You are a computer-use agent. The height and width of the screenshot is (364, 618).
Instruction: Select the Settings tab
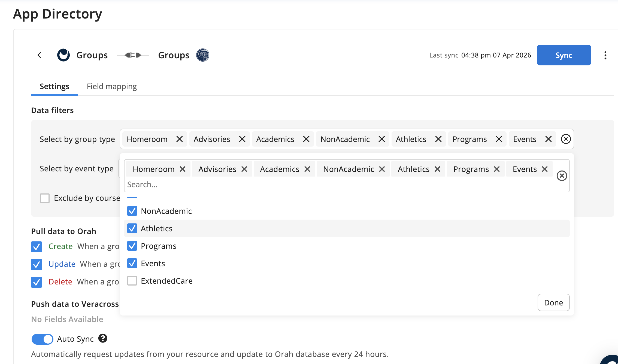click(x=54, y=86)
